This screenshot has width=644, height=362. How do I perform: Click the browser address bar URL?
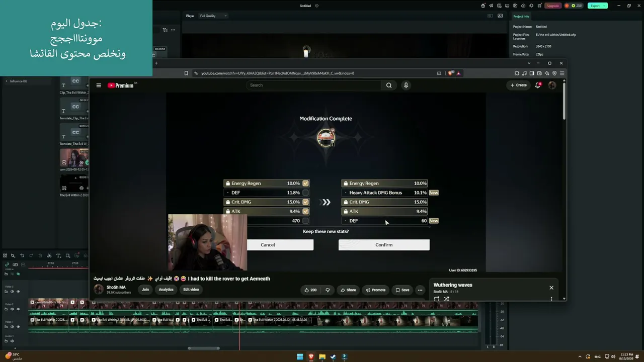pyautogui.click(x=278, y=73)
